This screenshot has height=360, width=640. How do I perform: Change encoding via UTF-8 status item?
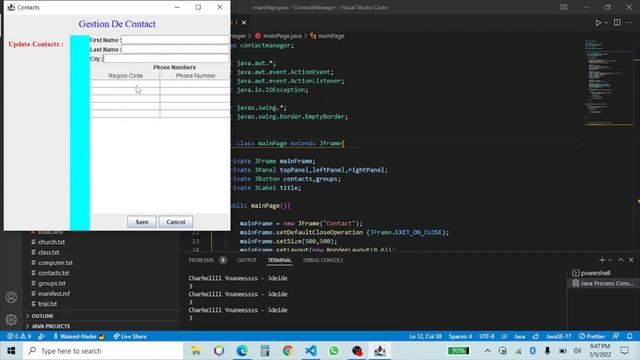point(487,336)
